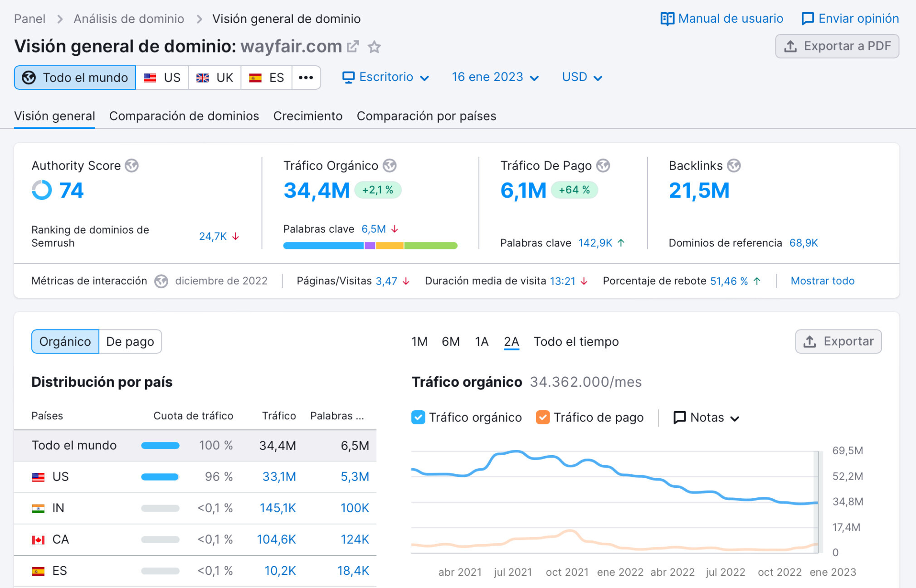The width and height of the screenshot is (916, 588).
Task: Select the Todo el mundo database button
Action: 75,78
